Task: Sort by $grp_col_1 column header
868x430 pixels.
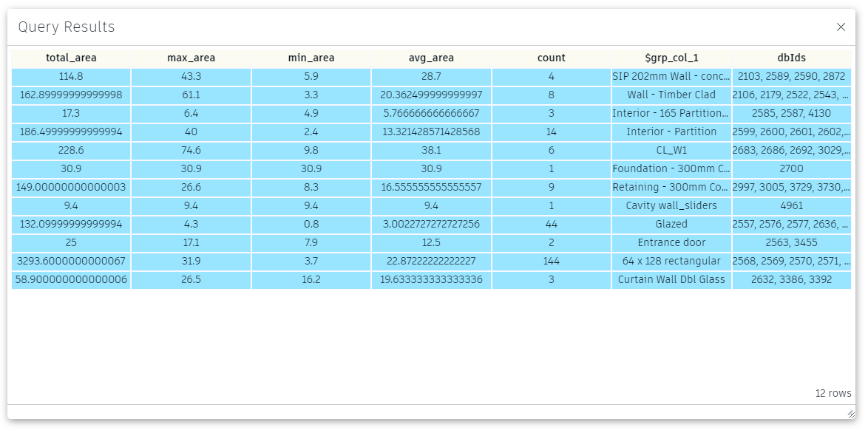Action: 671,58
